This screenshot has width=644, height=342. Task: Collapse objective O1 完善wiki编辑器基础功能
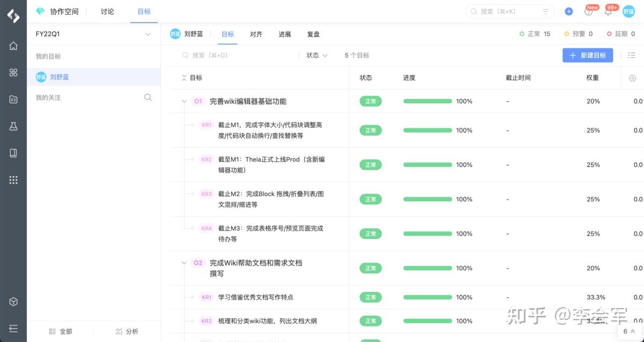point(184,101)
